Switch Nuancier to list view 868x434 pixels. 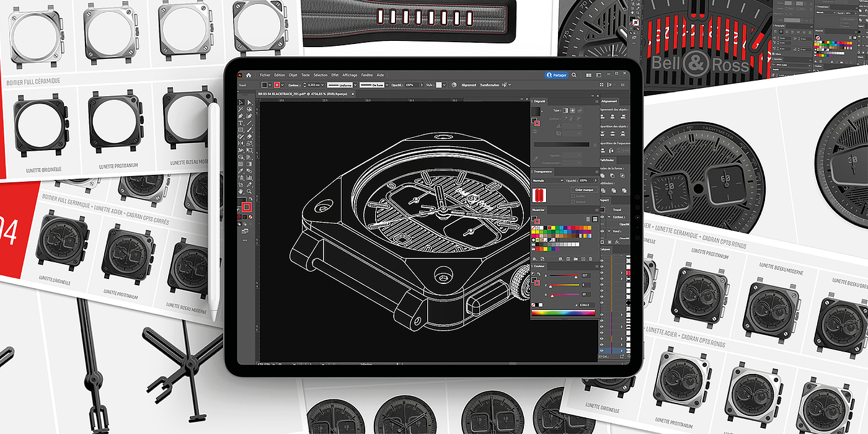[588, 219]
